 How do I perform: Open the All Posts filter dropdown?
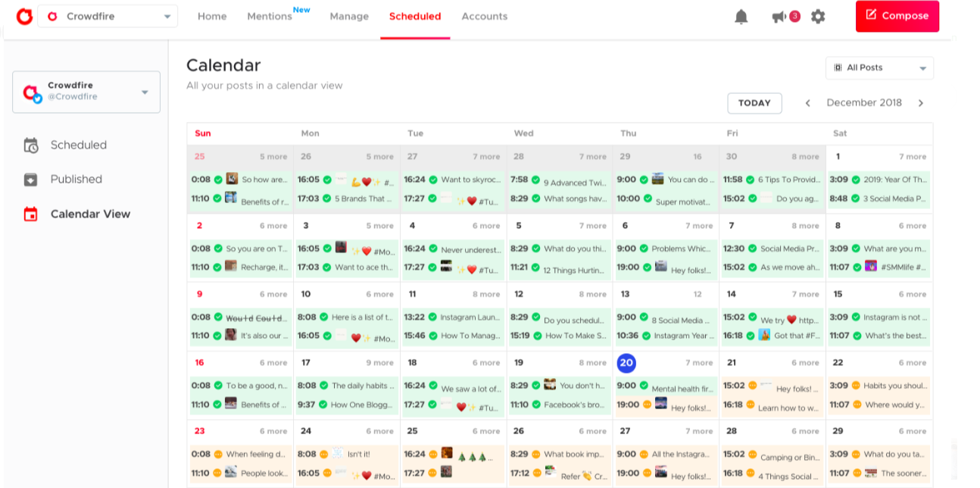[x=879, y=67]
